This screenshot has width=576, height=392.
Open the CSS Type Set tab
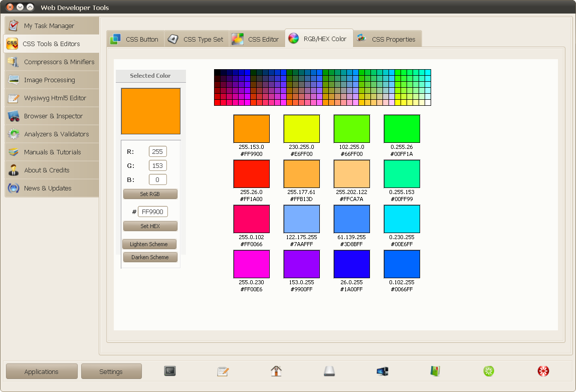tap(197, 39)
